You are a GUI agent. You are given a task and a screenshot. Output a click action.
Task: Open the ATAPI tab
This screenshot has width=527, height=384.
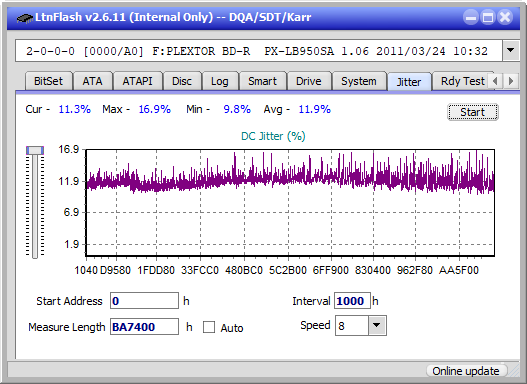[137, 81]
